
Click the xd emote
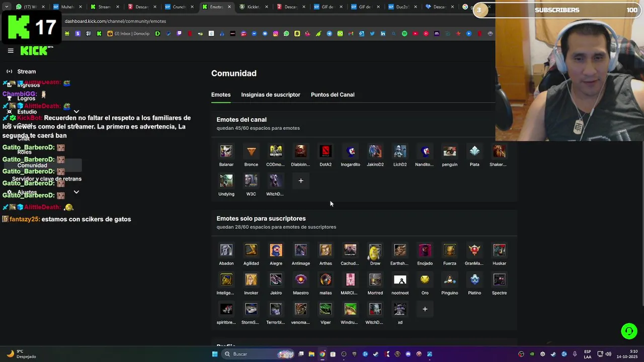pyautogui.click(x=400, y=309)
